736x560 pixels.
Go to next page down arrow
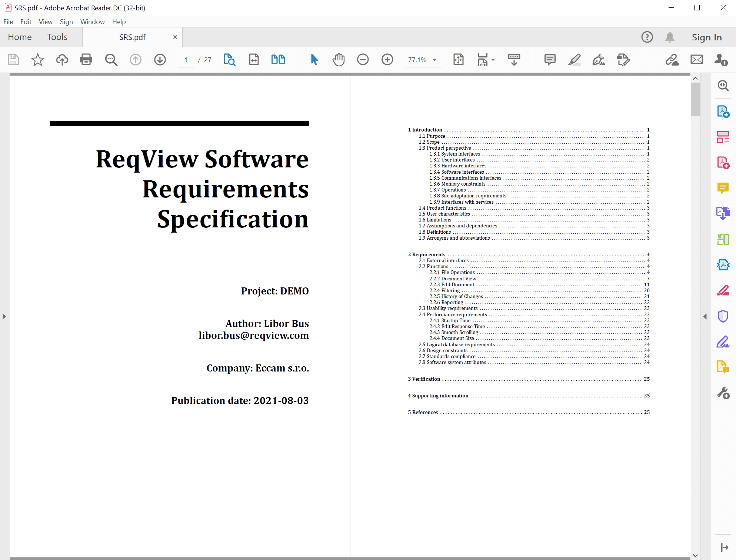click(x=160, y=60)
